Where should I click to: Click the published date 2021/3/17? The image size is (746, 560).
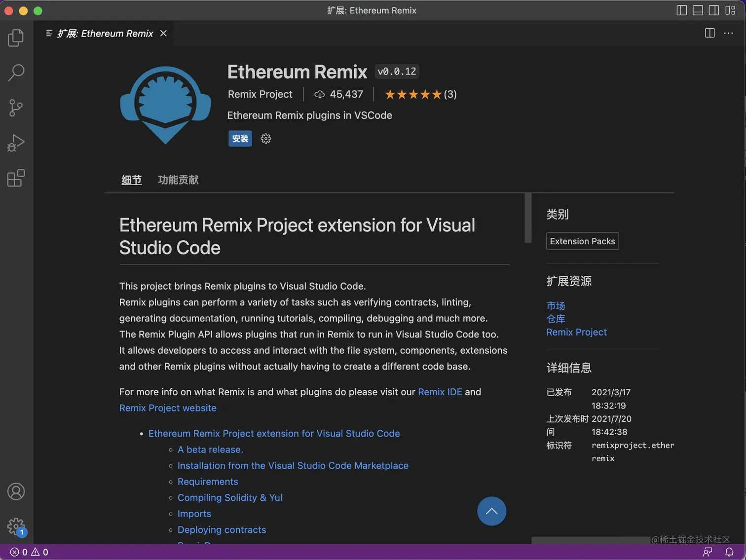tap(611, 392)
